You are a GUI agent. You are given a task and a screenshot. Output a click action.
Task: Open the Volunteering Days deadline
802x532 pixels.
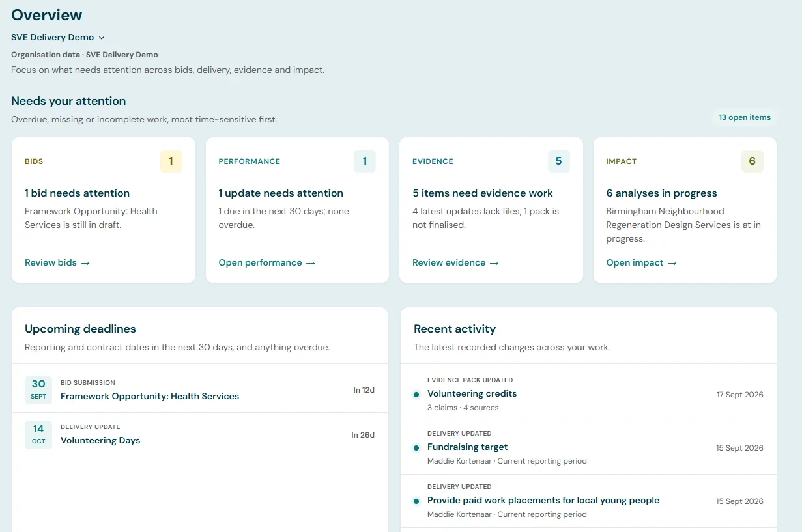pos(100,441)
